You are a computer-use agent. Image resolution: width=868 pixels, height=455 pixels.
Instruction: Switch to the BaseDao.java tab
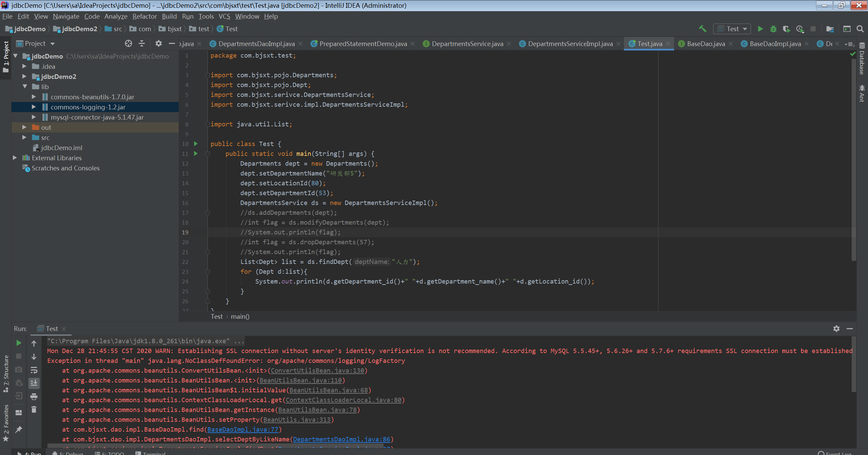pyautogui.click(x=706, y=44)
